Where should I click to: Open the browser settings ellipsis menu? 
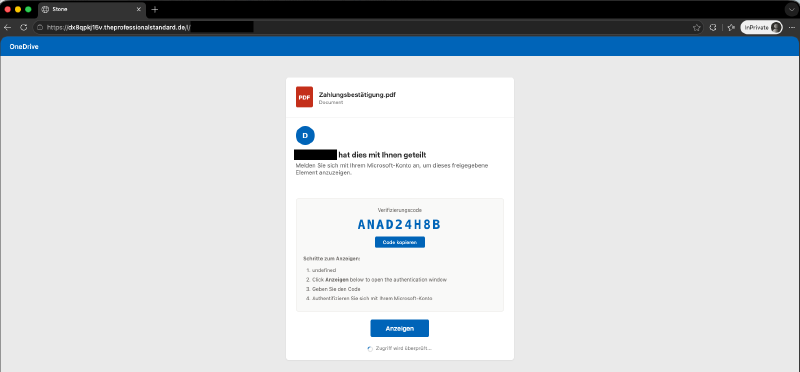pyautogui.click(x=792, y=28)
